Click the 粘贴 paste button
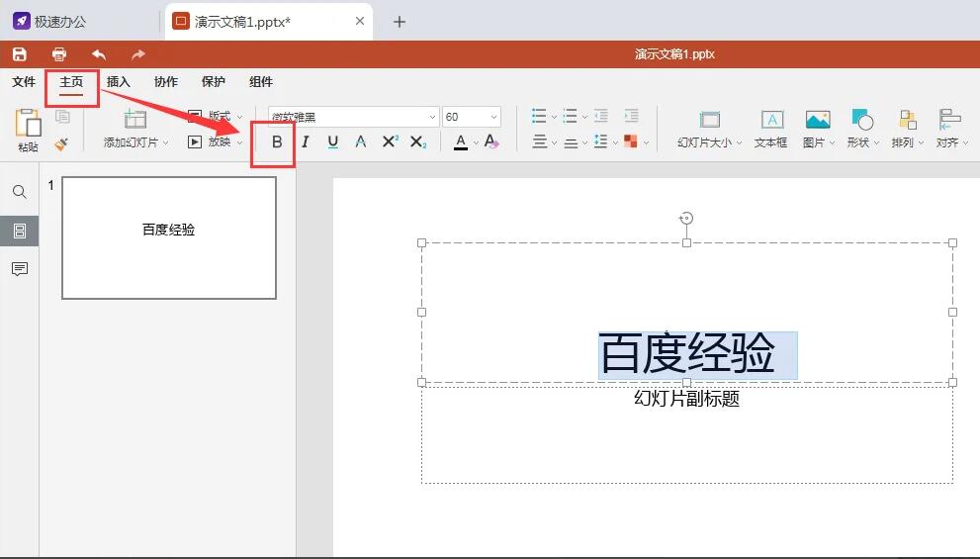The width and height of the screenshot is (980, 559). point(28,130)
